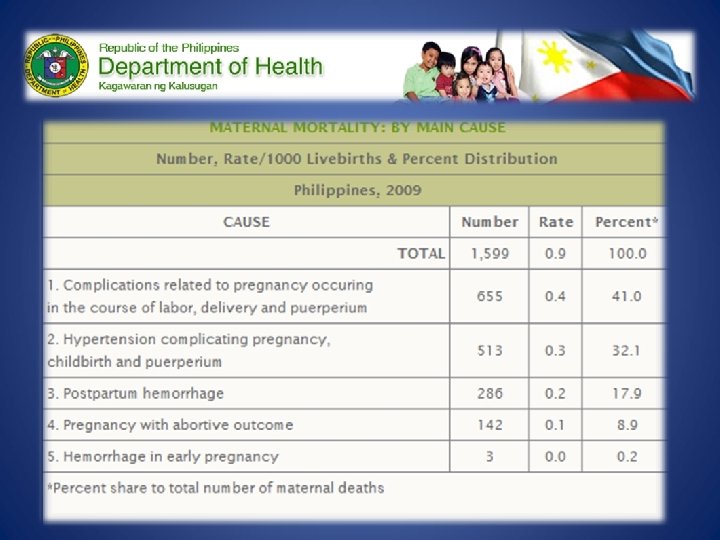The width and height of the screenshot is (720, 540).
Task: Click number 513 cell
Action: pyautogui.click(x=489, y=351)
